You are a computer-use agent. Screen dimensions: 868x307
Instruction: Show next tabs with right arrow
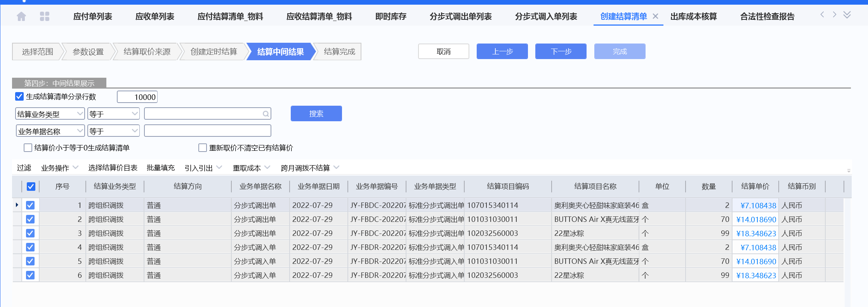click(x=834, y=15)
